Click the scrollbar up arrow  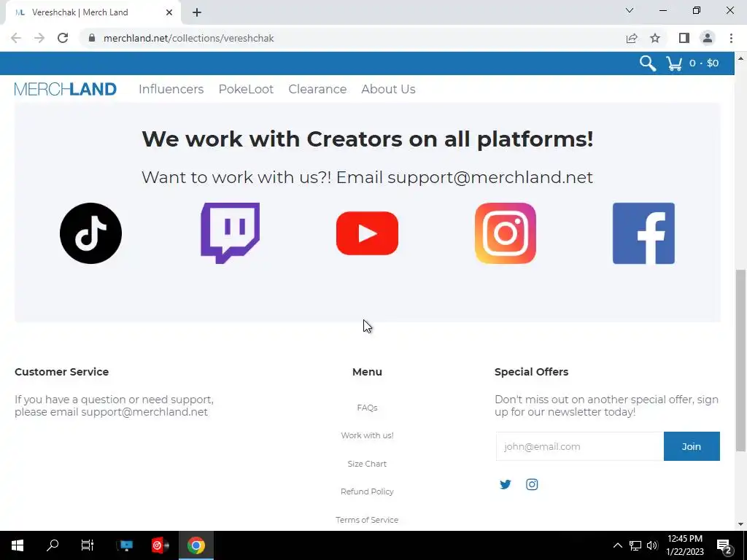(740, 58)
